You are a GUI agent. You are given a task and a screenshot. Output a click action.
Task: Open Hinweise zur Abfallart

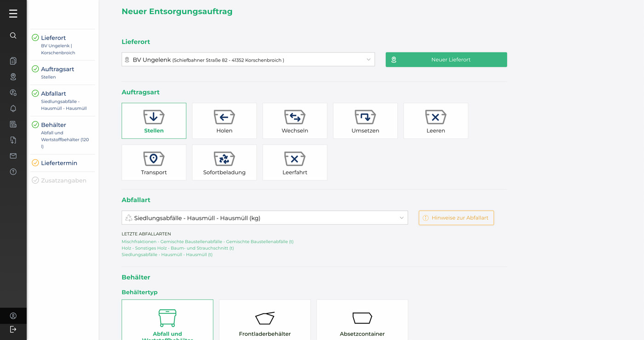pos(456,218)
